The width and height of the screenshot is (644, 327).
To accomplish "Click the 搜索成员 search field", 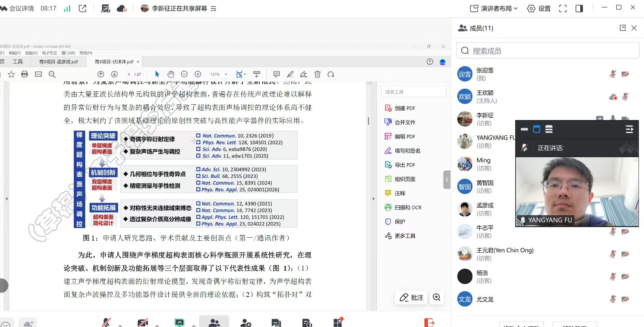I will 548,51.
